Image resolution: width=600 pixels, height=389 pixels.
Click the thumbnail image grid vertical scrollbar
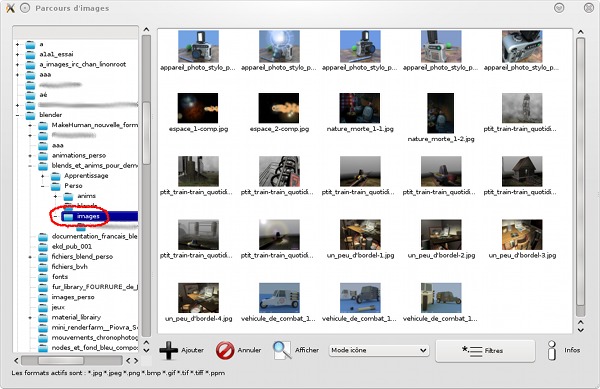tap(580, 171)
